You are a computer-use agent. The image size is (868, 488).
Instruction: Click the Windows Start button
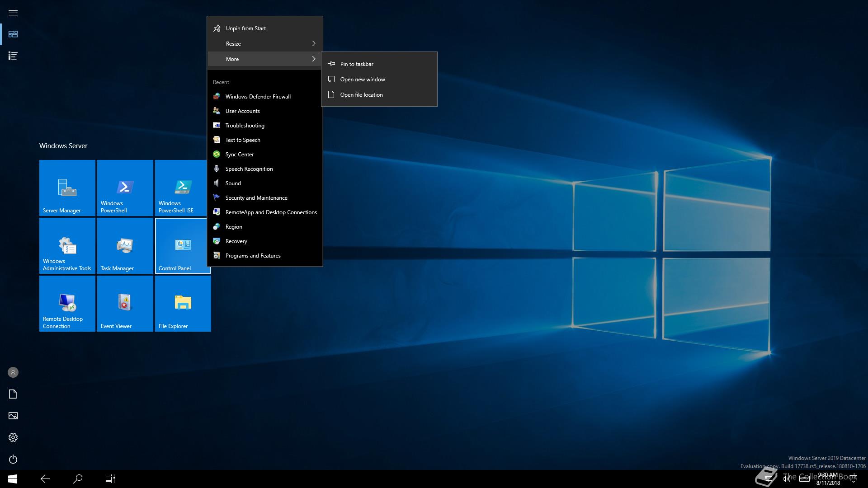[13, 479]
